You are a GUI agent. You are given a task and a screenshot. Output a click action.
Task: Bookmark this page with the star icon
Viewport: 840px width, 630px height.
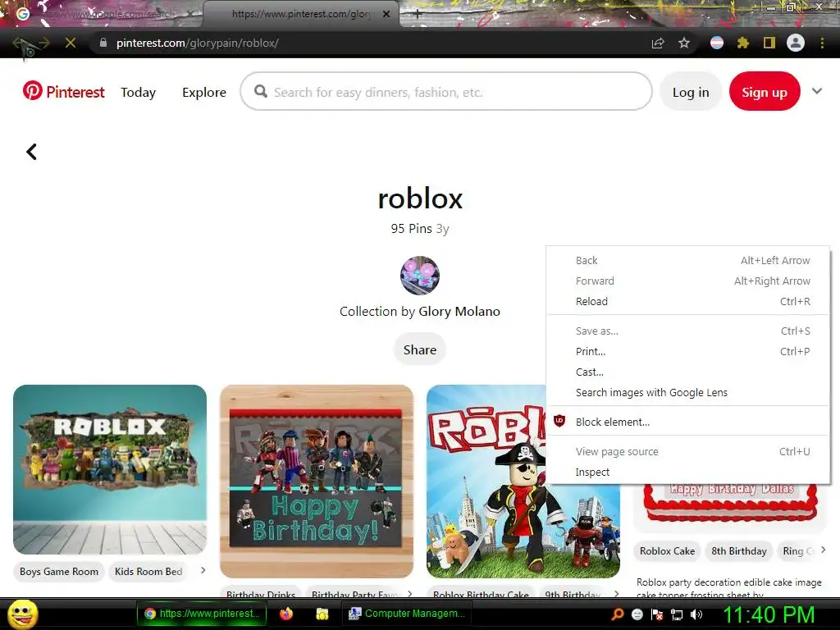coord(684,43)
